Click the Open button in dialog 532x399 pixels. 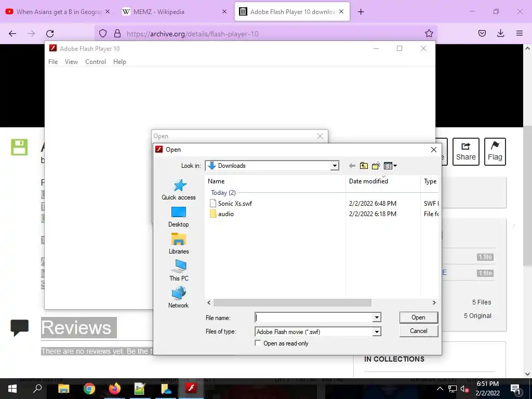(x=419, y=317)
